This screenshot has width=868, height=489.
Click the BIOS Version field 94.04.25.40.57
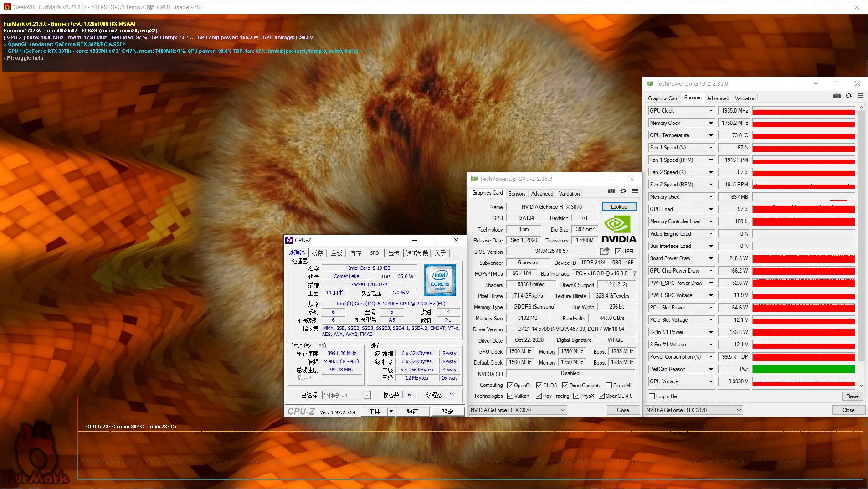[x=551, y=251]
